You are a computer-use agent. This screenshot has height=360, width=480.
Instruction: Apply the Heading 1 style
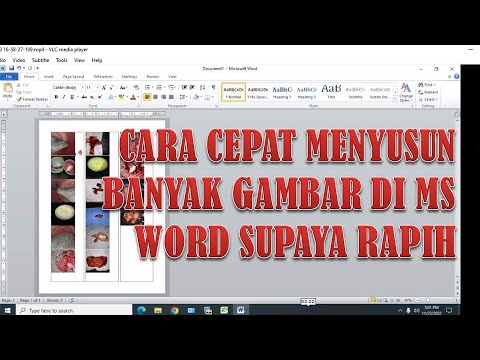[x=282, y=92]
